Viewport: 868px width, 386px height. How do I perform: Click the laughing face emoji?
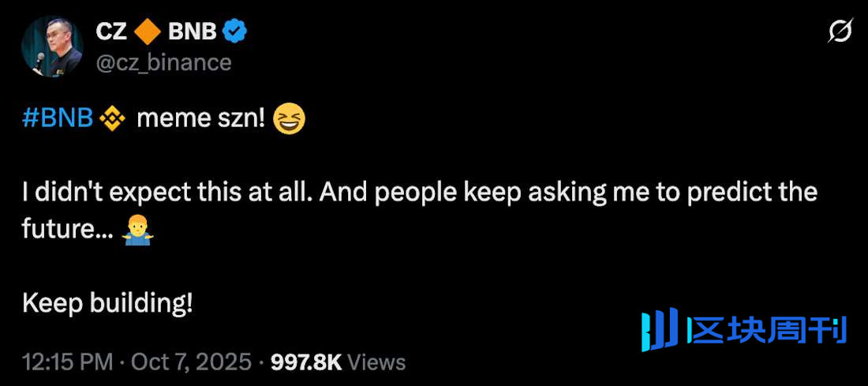289,119
